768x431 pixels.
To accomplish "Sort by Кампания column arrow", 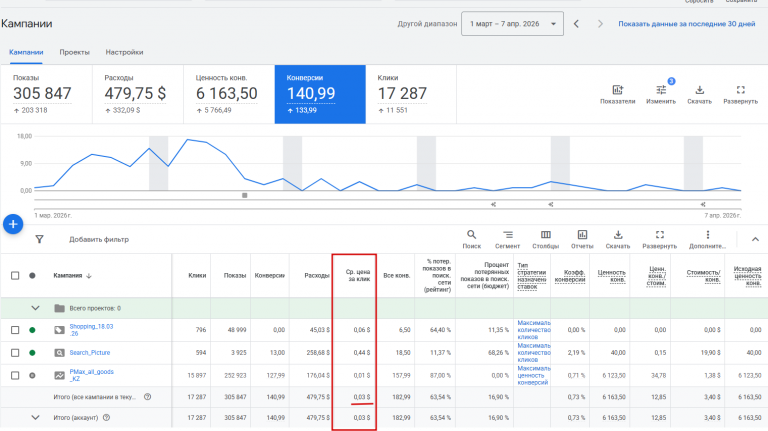I will click(x=89, y=276).
